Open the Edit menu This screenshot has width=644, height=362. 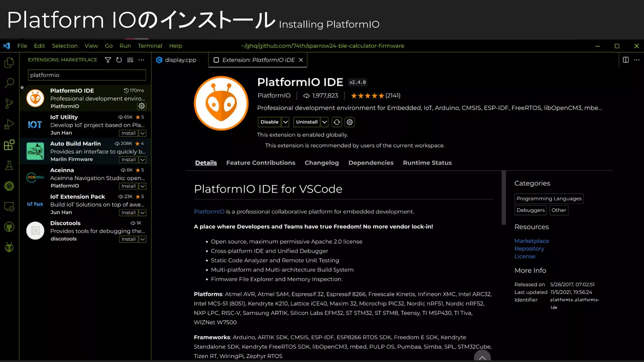pos(39,46)
